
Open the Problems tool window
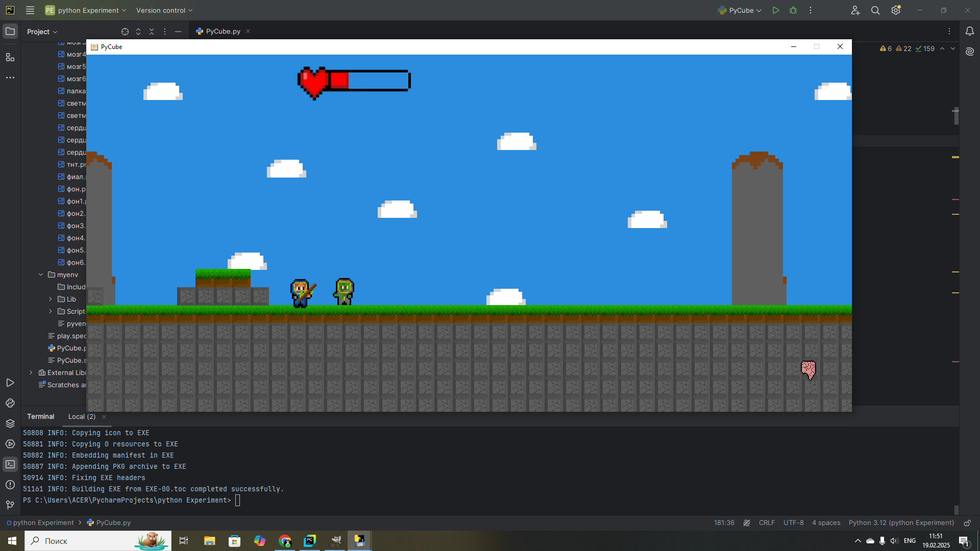(10, 485)
